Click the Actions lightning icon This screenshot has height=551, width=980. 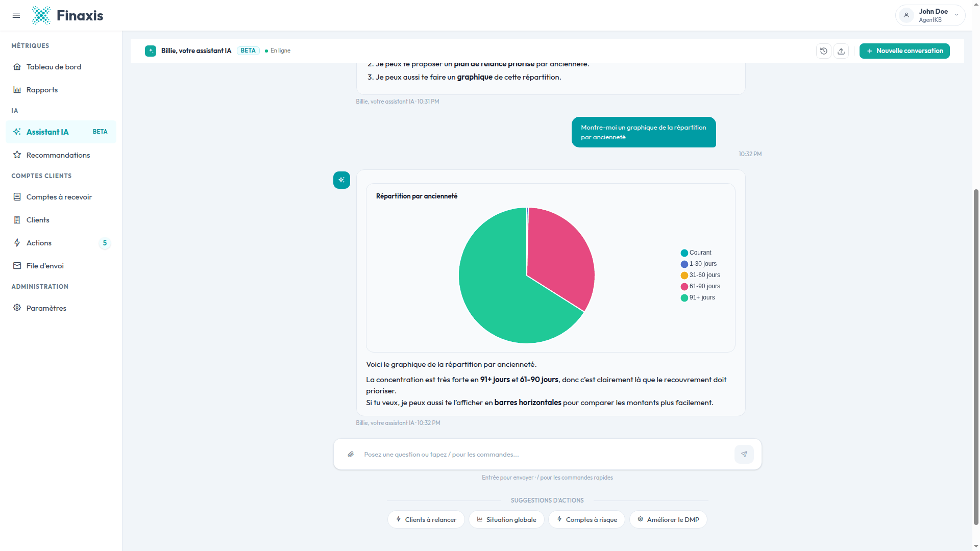(17, 243)
